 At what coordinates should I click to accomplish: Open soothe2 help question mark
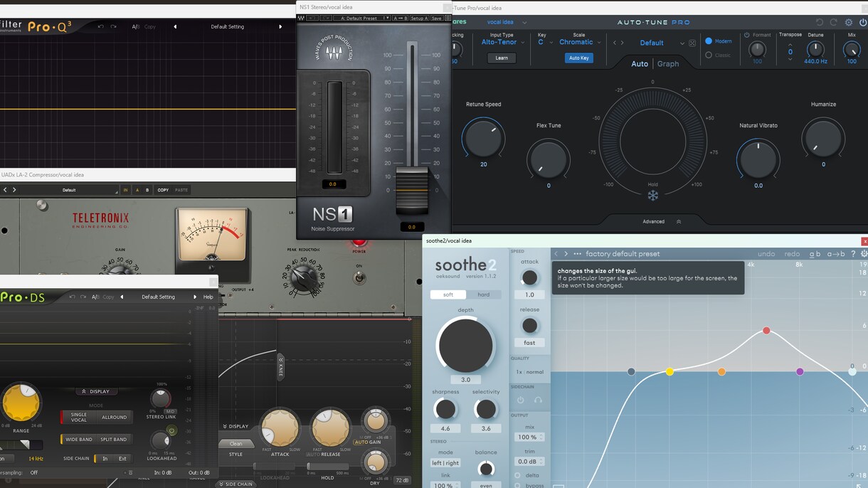pyautogui.click(x=853, y=254)
